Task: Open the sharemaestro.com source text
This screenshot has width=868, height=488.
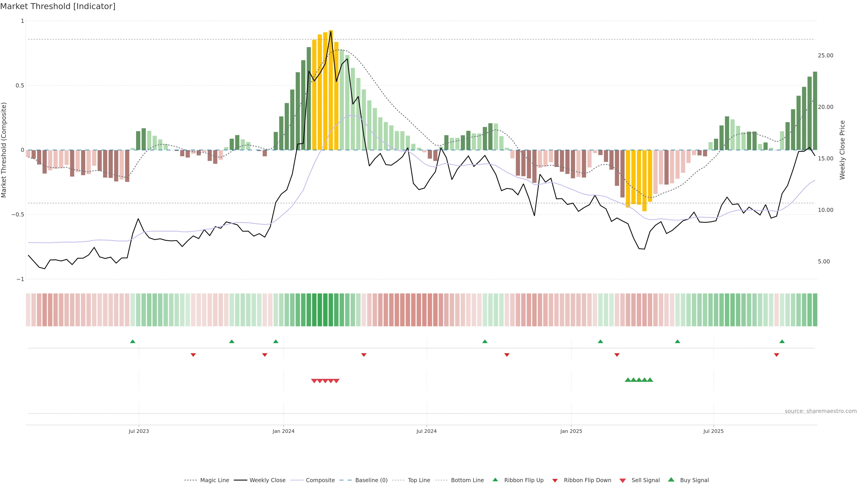Action: [x=821, y=411]
